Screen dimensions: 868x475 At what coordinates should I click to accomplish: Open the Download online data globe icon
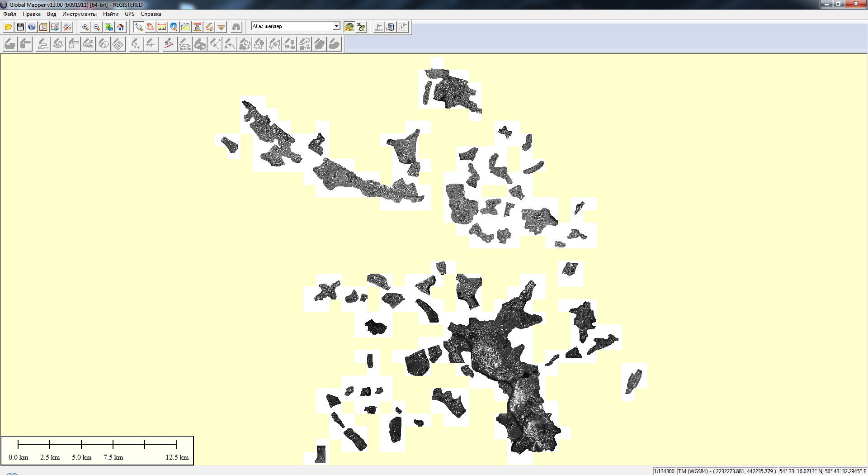click(x=32, y=27)
